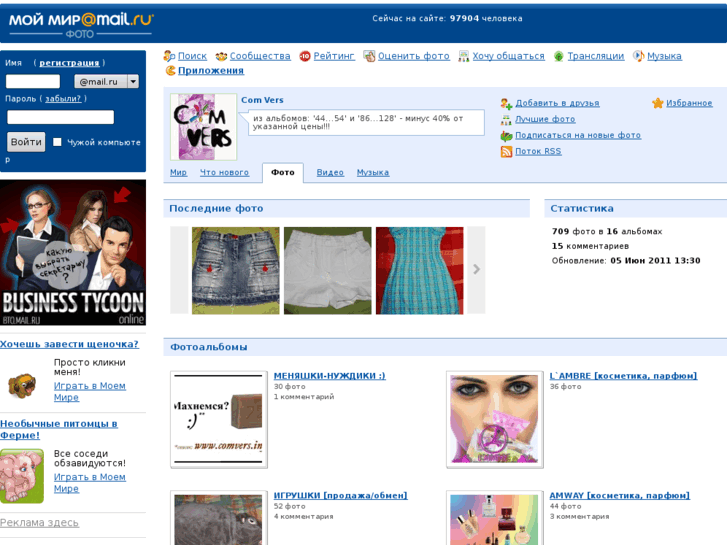This screenshot has height=545, width=727.
Task: Click the Рейтинг rating icon
Action: (x=305, y=56)
